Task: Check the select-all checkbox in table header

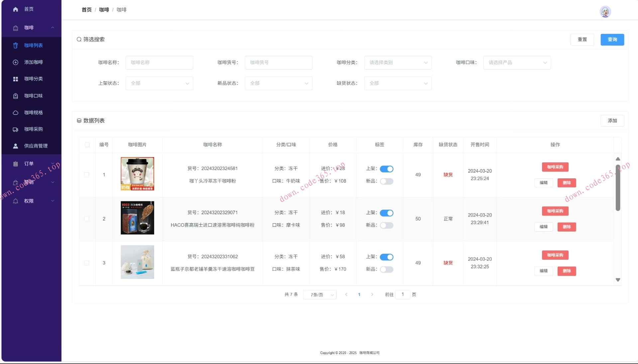Action: 87,145
